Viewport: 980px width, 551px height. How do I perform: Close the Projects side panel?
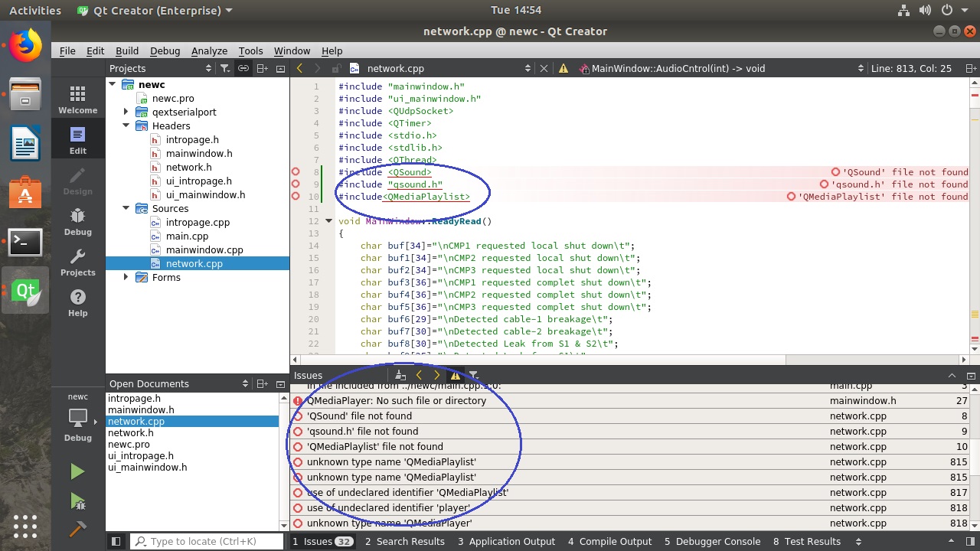pyautogui.click(x=280, y=68)
